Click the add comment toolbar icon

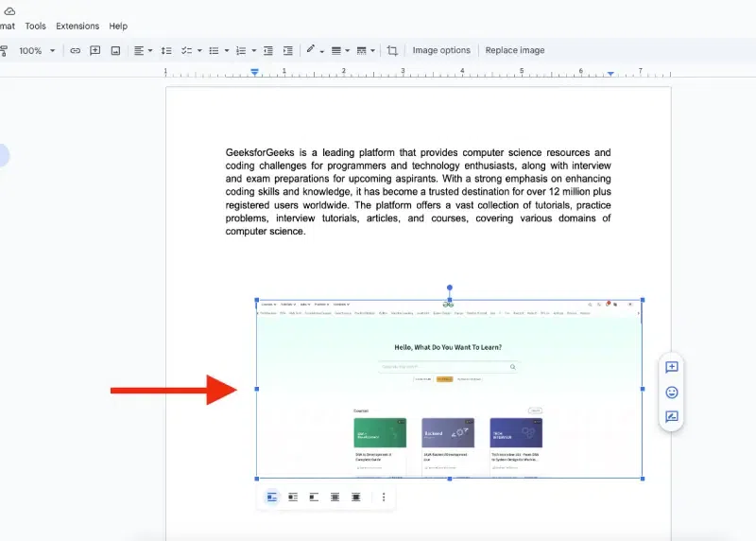point(95,51)
